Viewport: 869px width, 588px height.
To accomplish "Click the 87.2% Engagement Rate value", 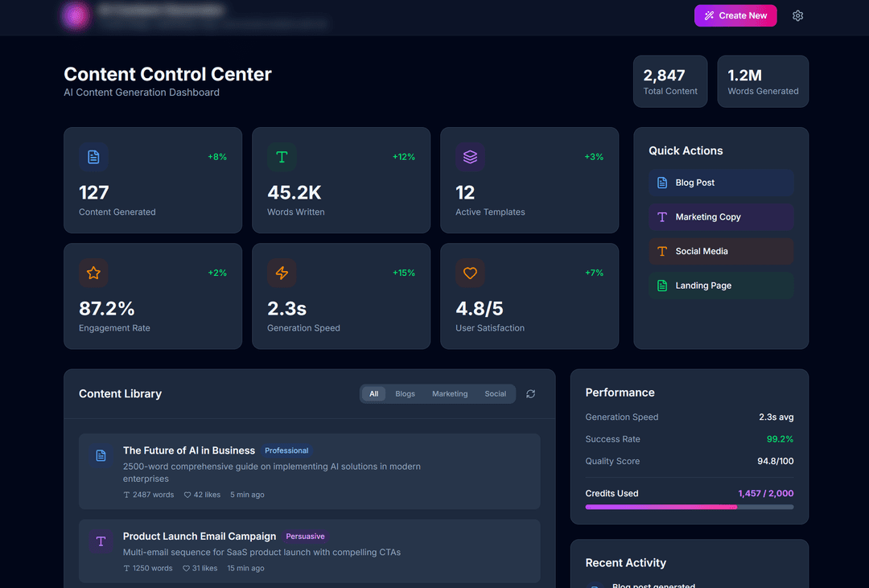I will [106, 309].
